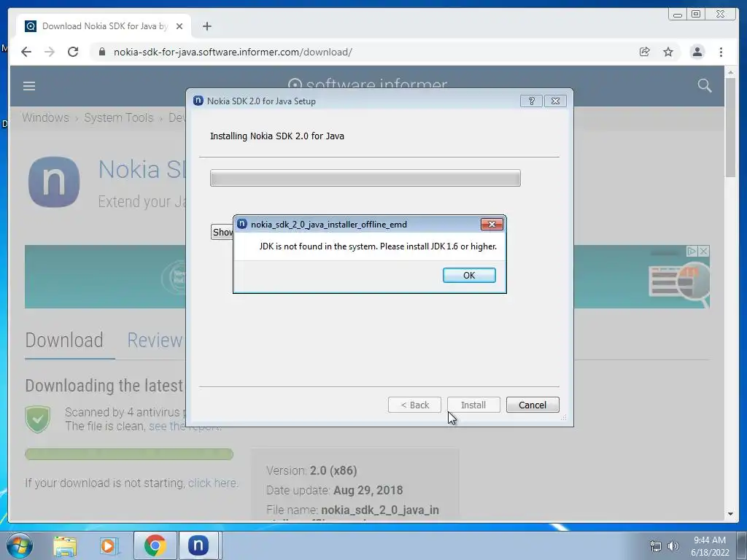Screen dimensions: 747x560
Task: Click the Nokia SDK app logo on page
Action: pyautogui.click(x=54, y=182)
